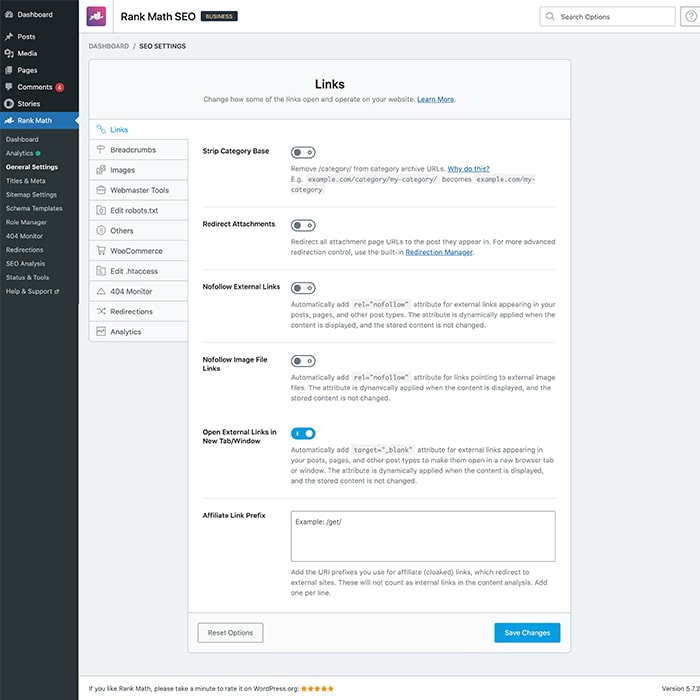Image resolution: width=700 pixels, height=700 pixels.
Task: Open 404 Monitor sidebar submenu item
Action: 24,236
